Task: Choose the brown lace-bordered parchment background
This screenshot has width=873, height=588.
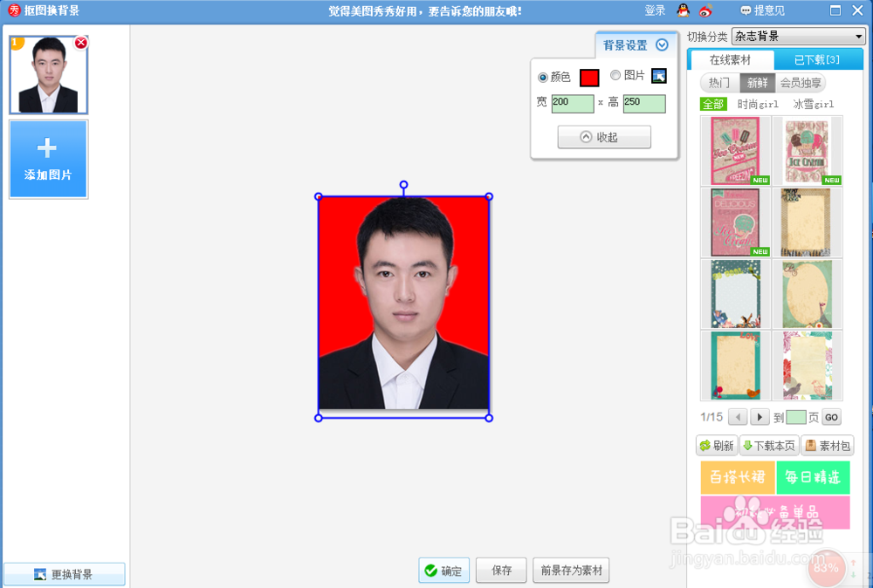Action: 808,222
